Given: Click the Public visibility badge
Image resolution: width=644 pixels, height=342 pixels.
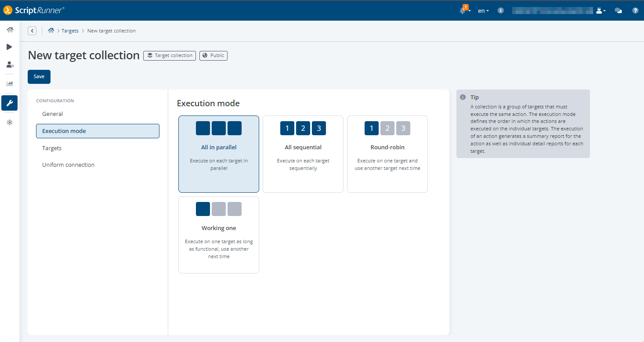Looking at the screenshot, I should click(x=213, y=56).
